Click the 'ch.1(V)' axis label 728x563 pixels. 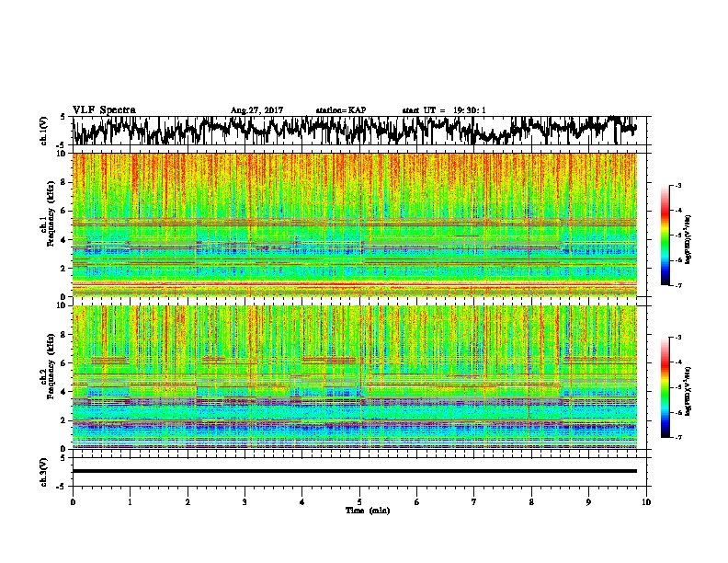click(x=44, y=131)
